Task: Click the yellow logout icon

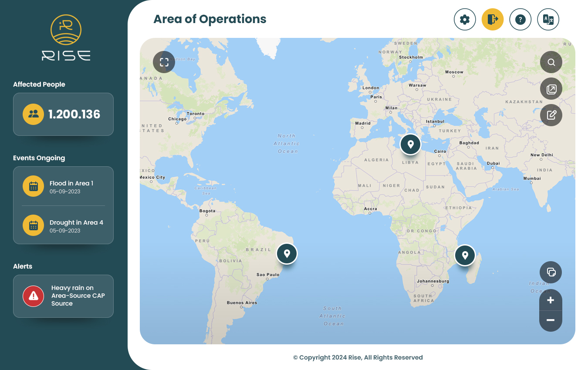Action: [493, 19]
